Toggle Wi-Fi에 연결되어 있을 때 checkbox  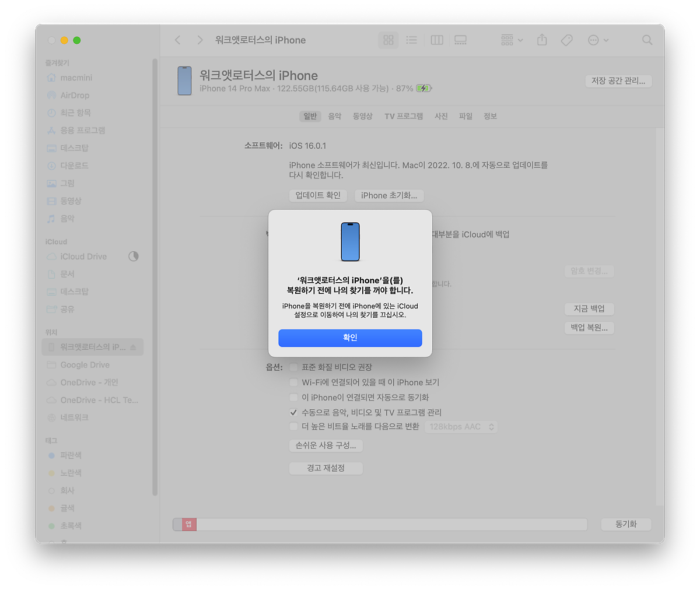point(293,382)
